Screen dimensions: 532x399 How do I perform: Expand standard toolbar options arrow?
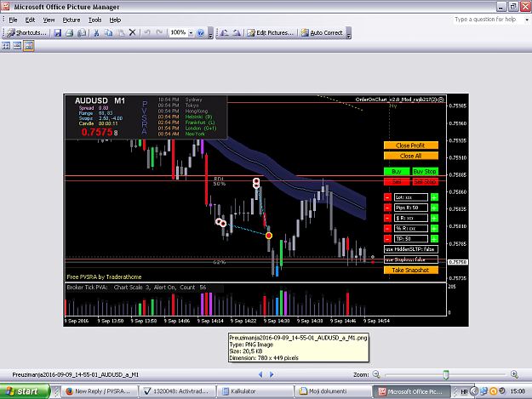[211, 34]
